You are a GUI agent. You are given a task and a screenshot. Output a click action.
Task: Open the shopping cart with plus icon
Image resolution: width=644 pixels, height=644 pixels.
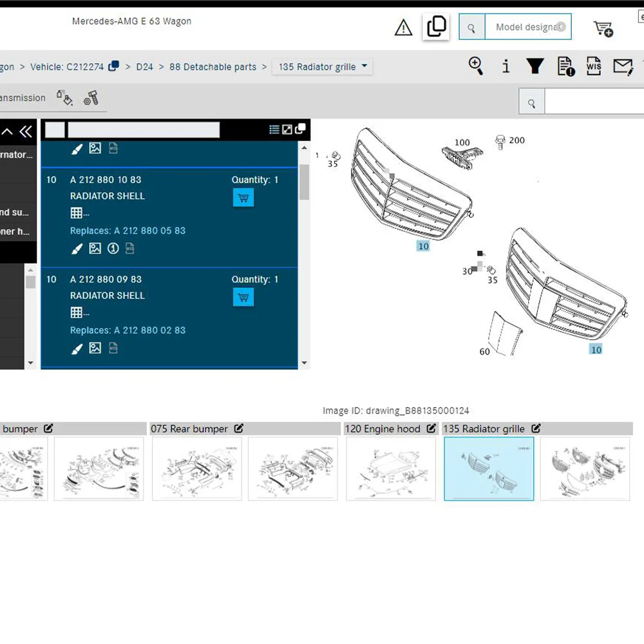(603, 28)
